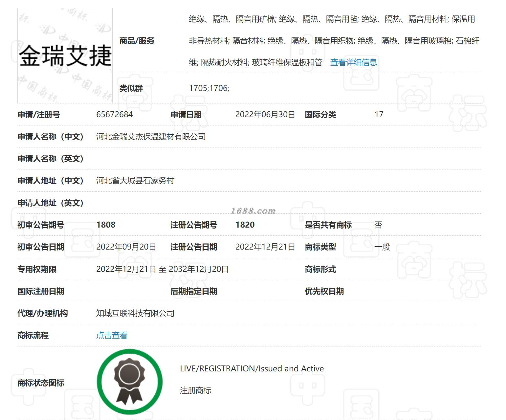Click the trademark type value 一般
The width and height of the screenshot is (506, 420).
[x=382, y=247]
